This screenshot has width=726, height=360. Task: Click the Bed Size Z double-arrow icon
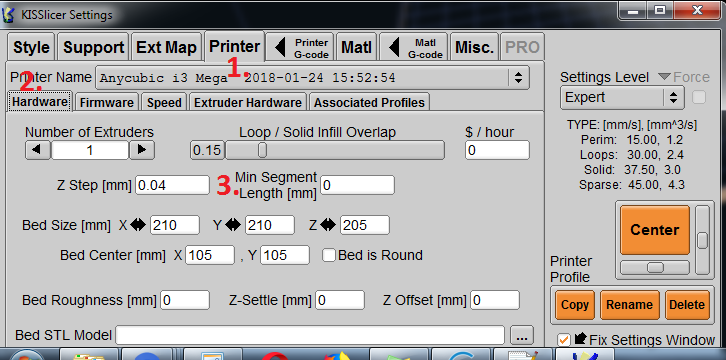pyautogui.click(x=327, y=225)
